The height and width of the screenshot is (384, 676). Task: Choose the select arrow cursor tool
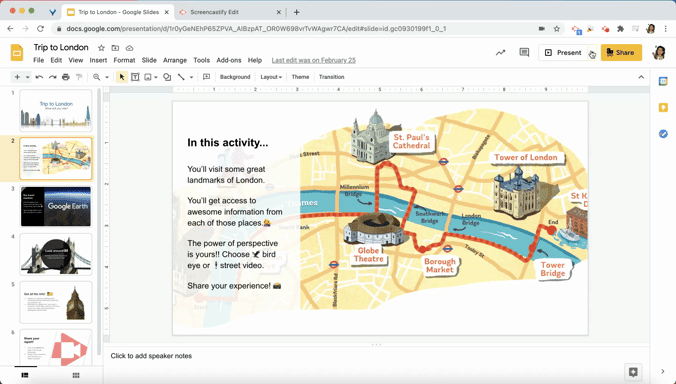click(122, 77)
